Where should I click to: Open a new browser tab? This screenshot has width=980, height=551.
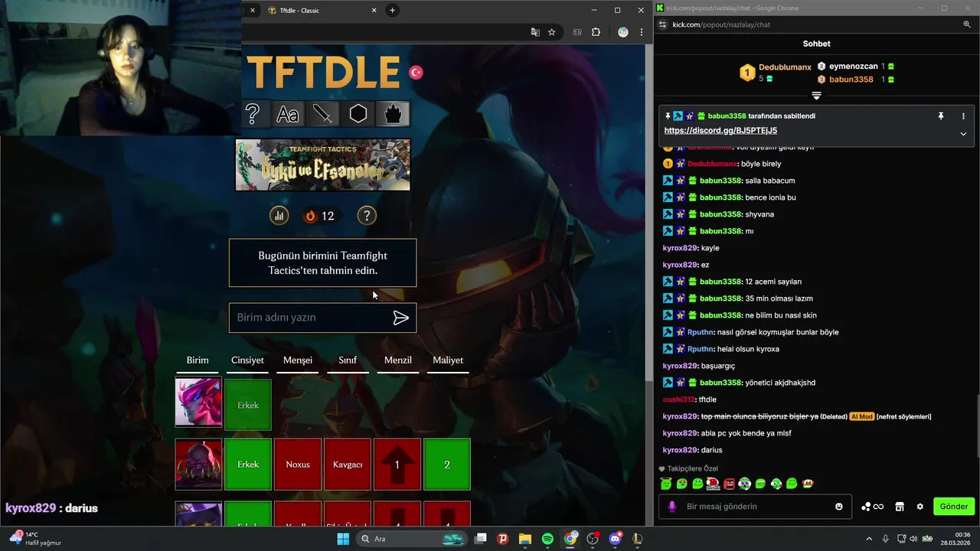pyautogui.click(x=392, y=11)
